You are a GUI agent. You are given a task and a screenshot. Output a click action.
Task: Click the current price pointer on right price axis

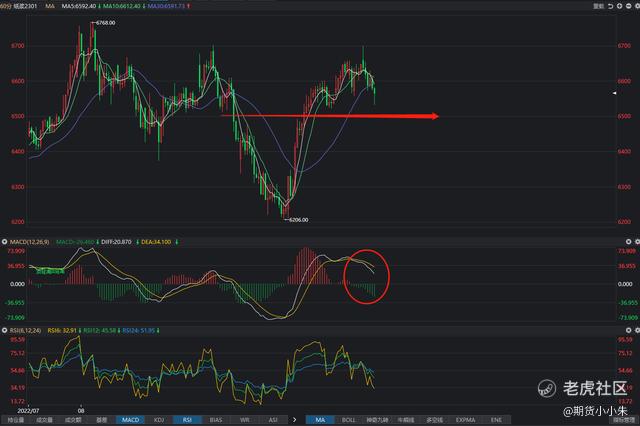(x=615, y=93)
